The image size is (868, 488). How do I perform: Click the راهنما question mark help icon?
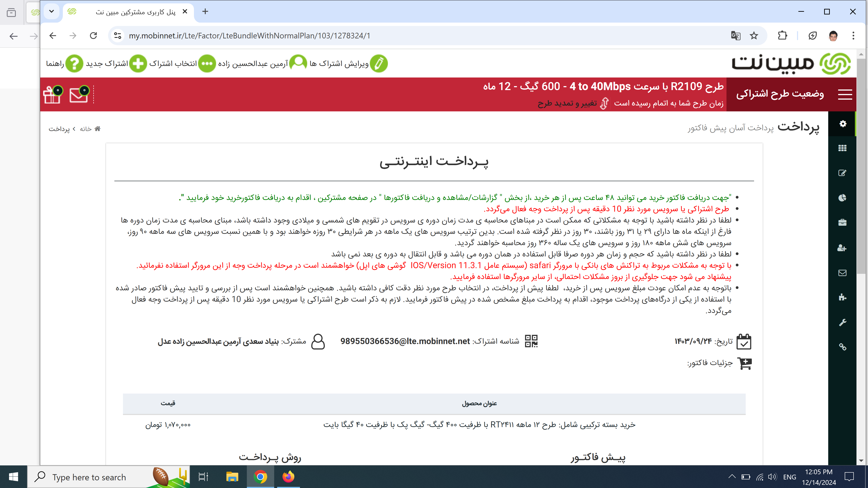coord(74,63)
